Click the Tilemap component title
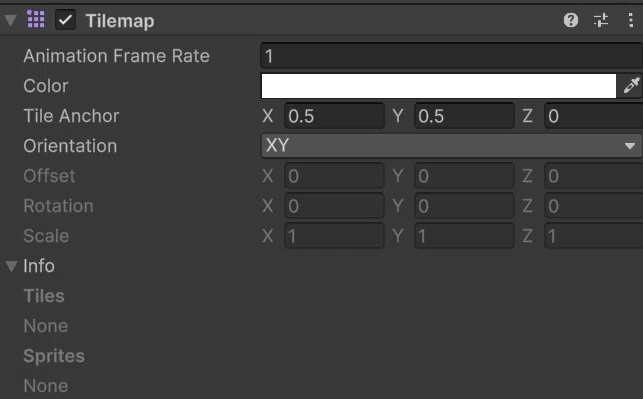 [120, 21]
